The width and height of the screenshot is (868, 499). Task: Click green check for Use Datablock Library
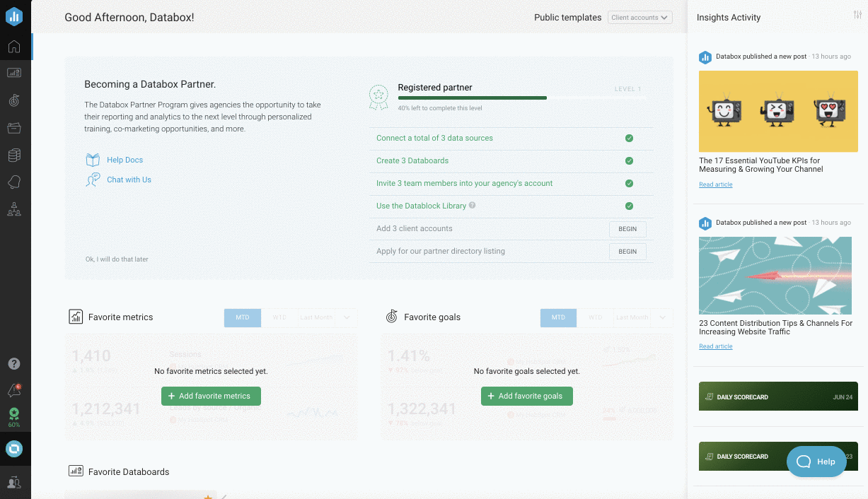pyautogui.click(x=629, y=206)
